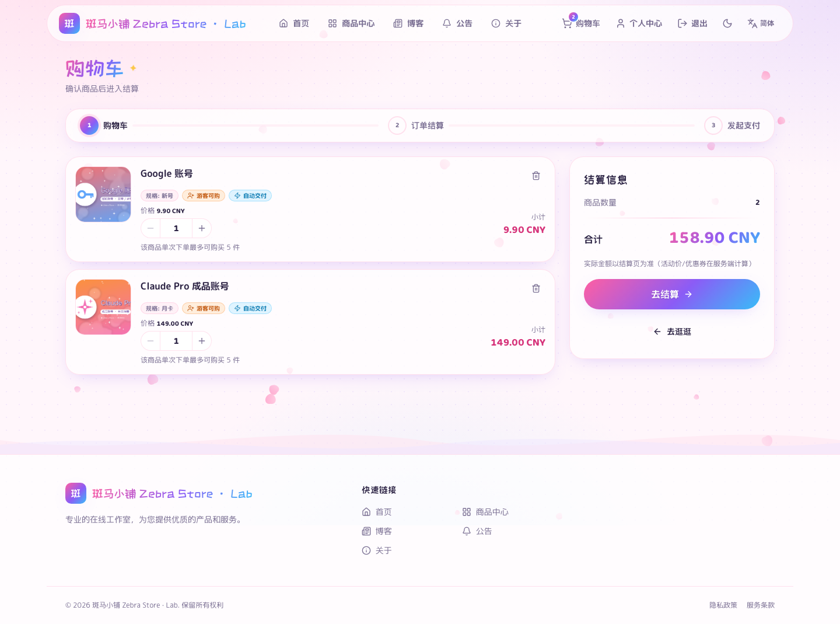Viewport: 840px width, 624px height.
Task: Open footer quick link 首页
Action: point(377,512)
